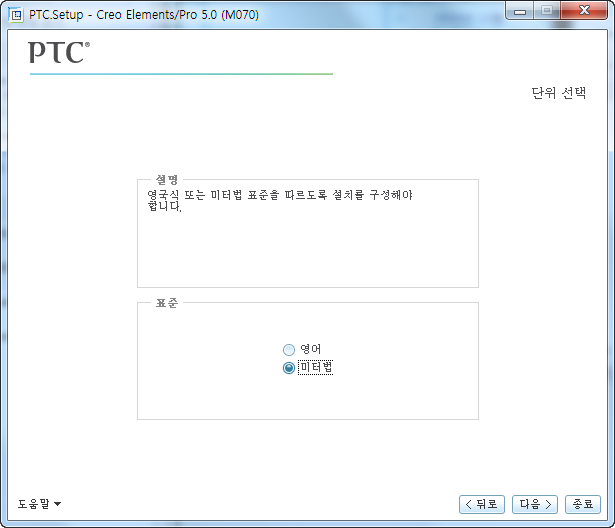Click the 표준 group label
The image size is (615, 528).
167,303
